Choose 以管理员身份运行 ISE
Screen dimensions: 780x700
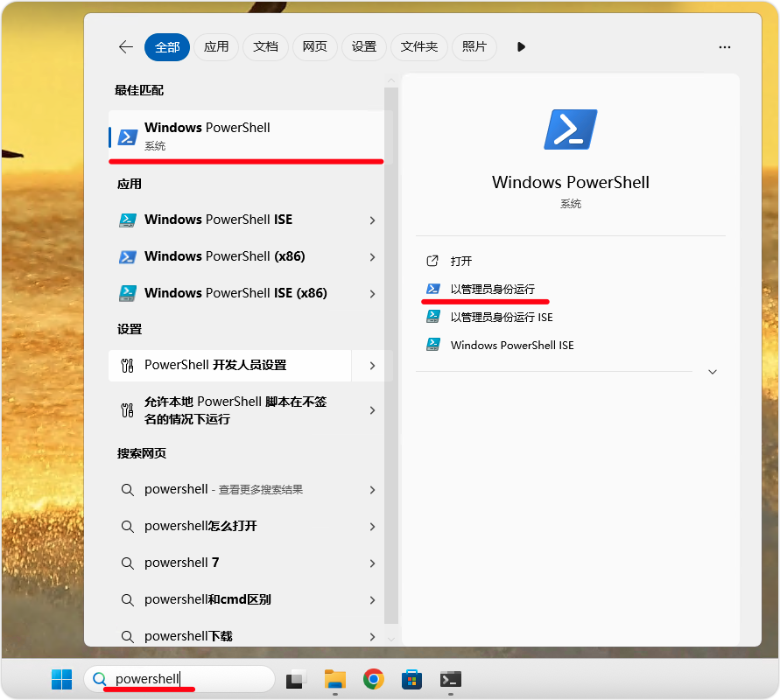502,317
